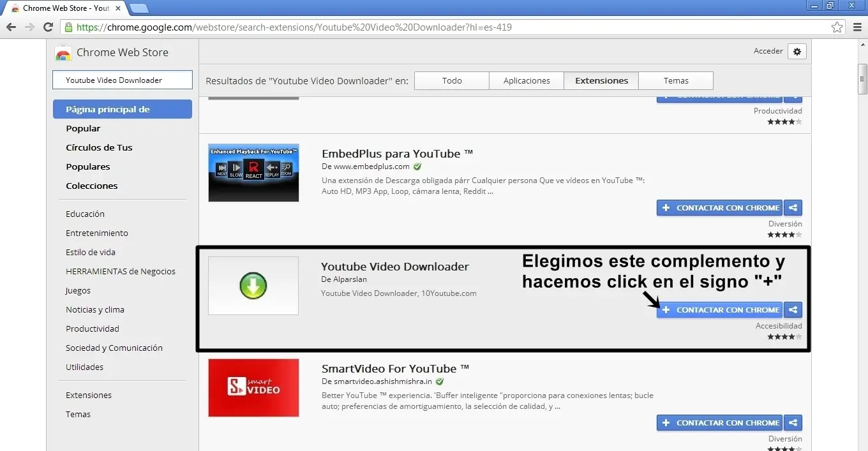Viewport: 868px width, 451px height.
Task: Add Youtube Video Downloader to Chrome
Action: pyautogui.click(x=719, y=310)
